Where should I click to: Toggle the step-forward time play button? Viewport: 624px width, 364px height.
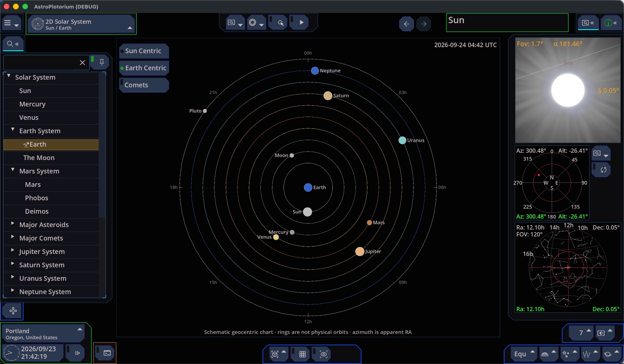click(75, 352)
